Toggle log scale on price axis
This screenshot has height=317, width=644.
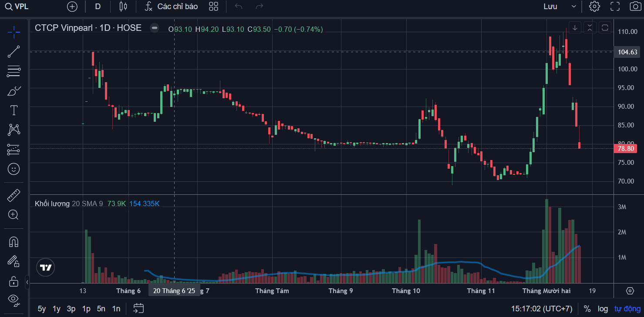pos(603,309)
